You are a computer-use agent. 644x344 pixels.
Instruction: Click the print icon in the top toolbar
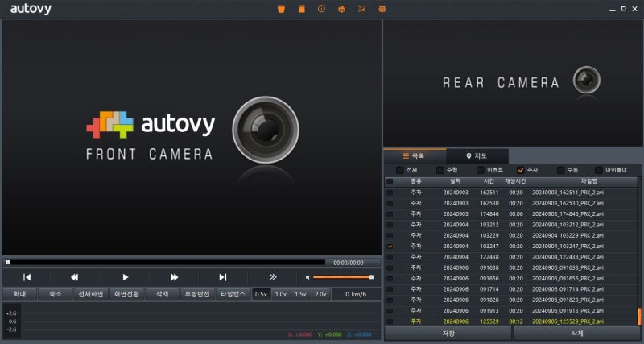[341, 9]
